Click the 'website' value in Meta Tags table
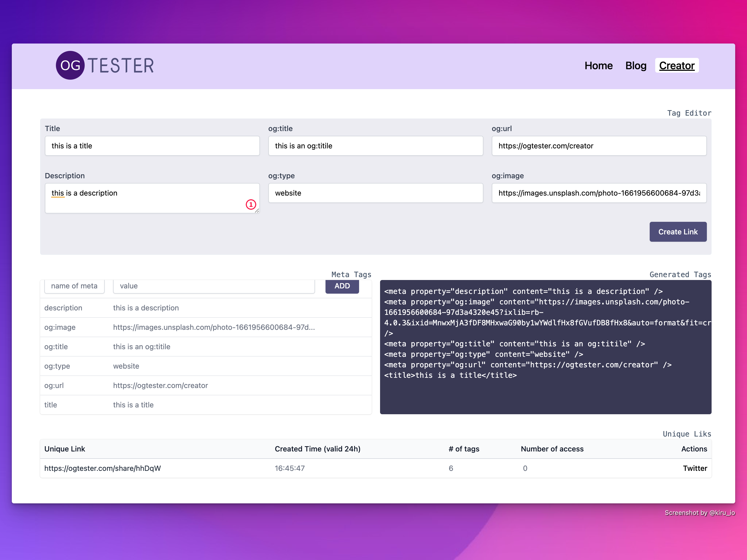Viewport: 747px width, 560px height. 126,366
